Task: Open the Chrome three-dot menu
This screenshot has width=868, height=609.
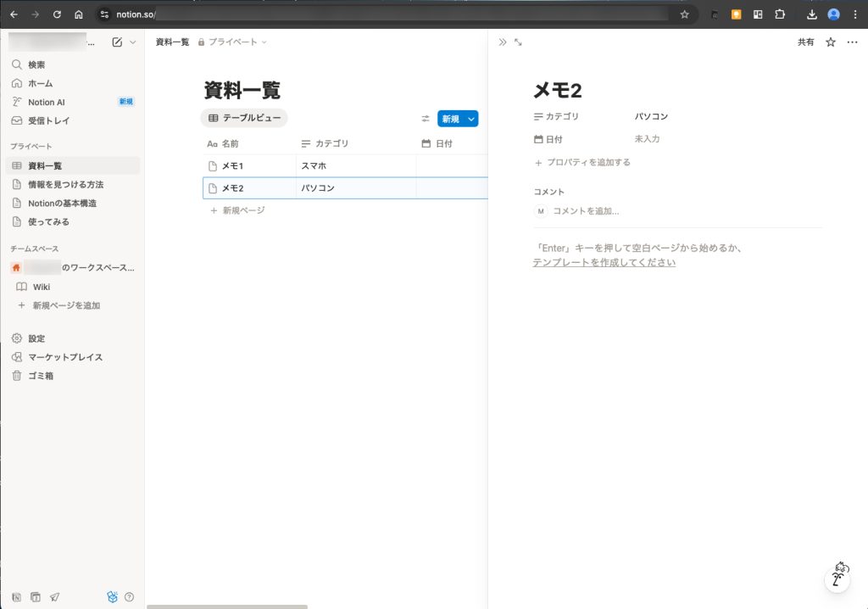Action: tap(855, 14)
